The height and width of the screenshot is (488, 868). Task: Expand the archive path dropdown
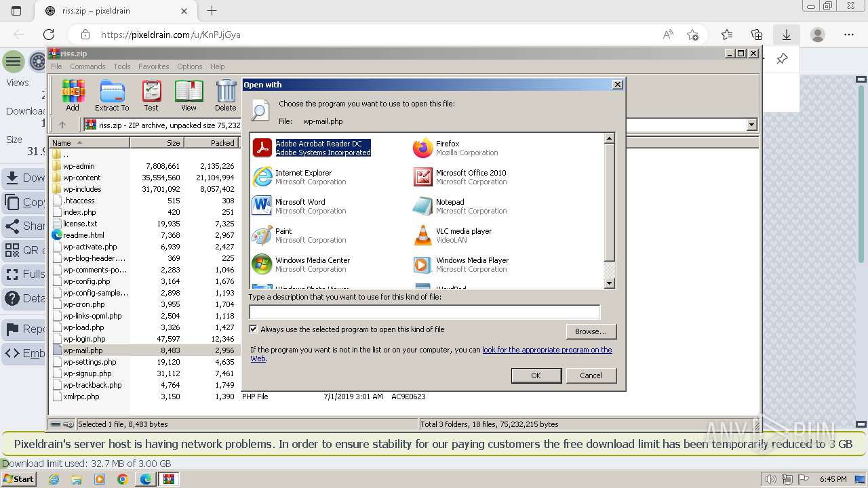click(x=751, y=125)
